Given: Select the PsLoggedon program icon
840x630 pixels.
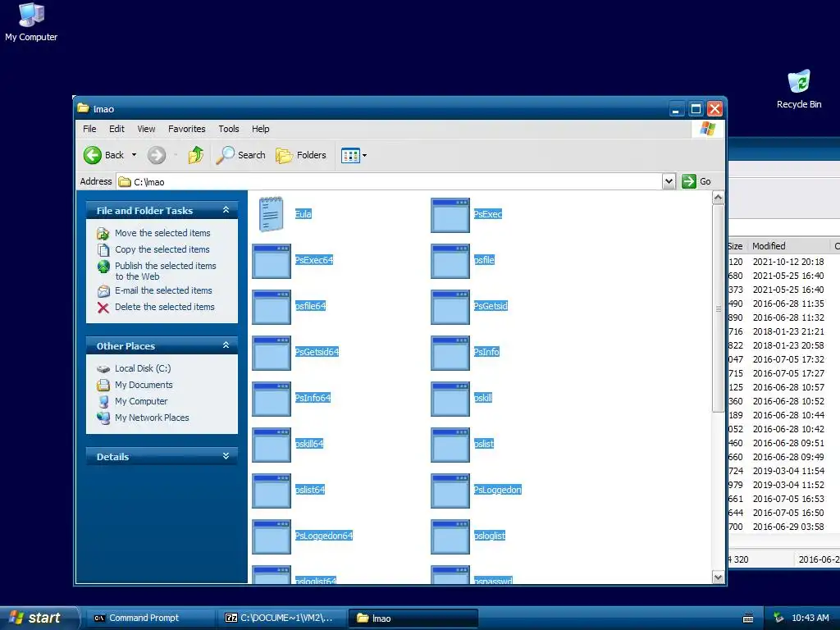Looking at the screenshot, I should point(450,491).
